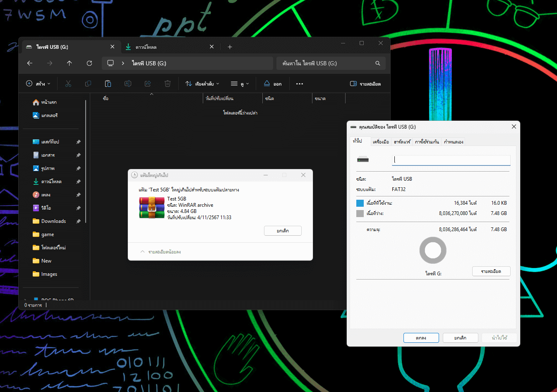557x392 pixels.
Task: Click the Copy icon in toolbar
Action: 88,84
